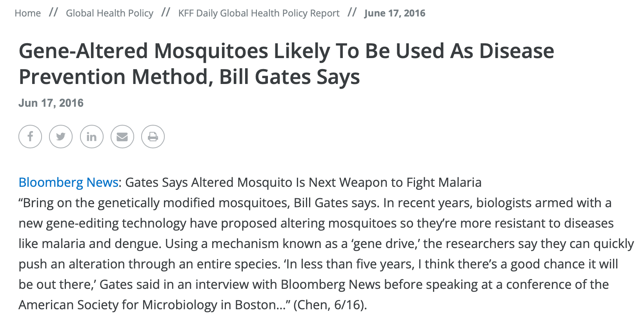Print the article using printer icon
The width and height of the screenshot is (644, 332).
(x=153, y=137)
